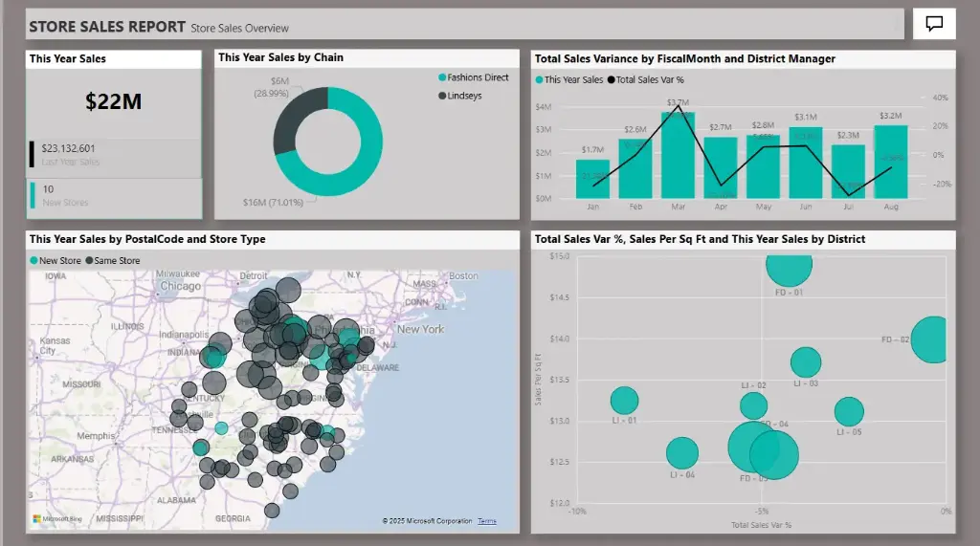980x546 pixels.
Task: Click the Total Sales Var % legend marker
Action: click(x=611, y=80)
